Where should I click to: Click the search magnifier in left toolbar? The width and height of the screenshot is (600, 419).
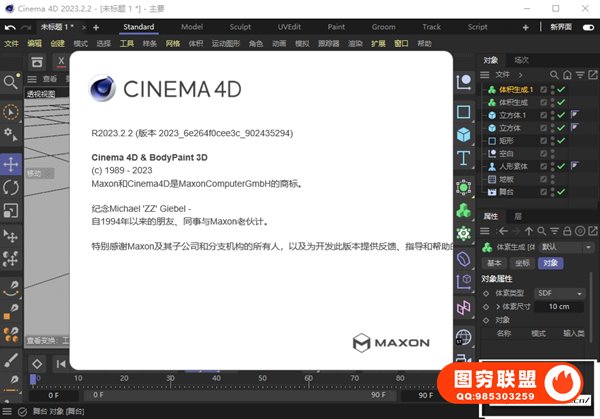11,83
